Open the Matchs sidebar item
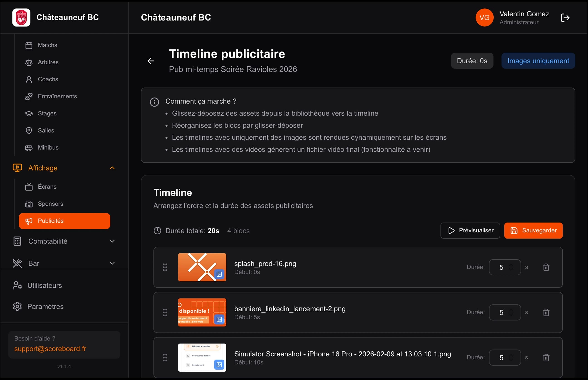Viewport: 588px width, 380px height. tap(47, 45)
